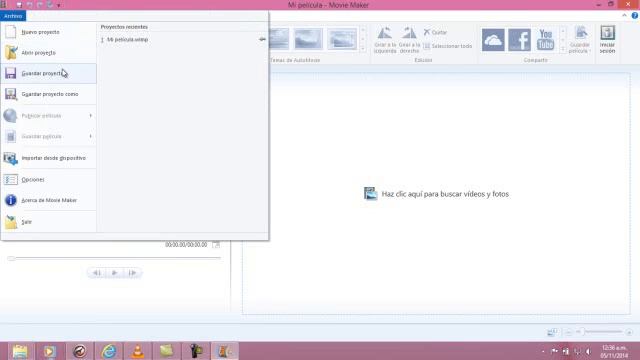The width and height of the screenshot is (640, 360).
Task: Open recent project Mi película.wlmp
Action: coord(127,40)
